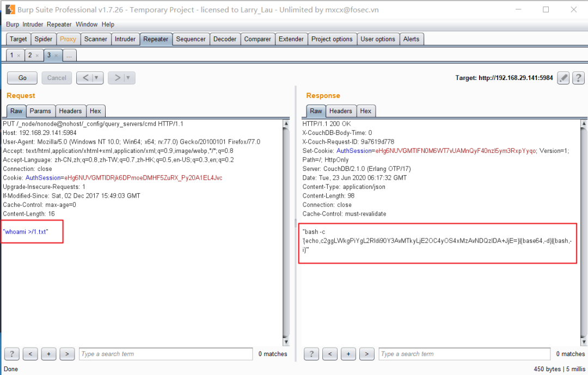This screenshot has width=588, height=375.
Task: Go back in Repeater history
Action: (x=85, y=78)
